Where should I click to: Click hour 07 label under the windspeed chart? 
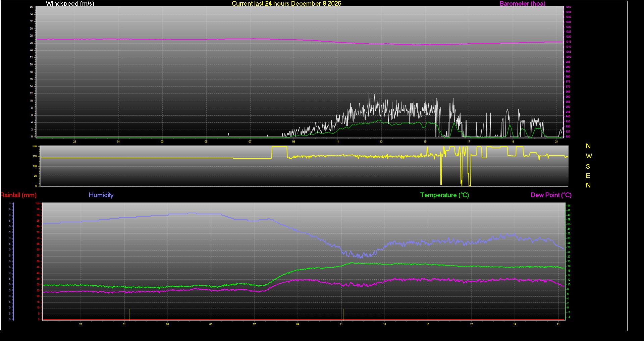coord(250,142)
